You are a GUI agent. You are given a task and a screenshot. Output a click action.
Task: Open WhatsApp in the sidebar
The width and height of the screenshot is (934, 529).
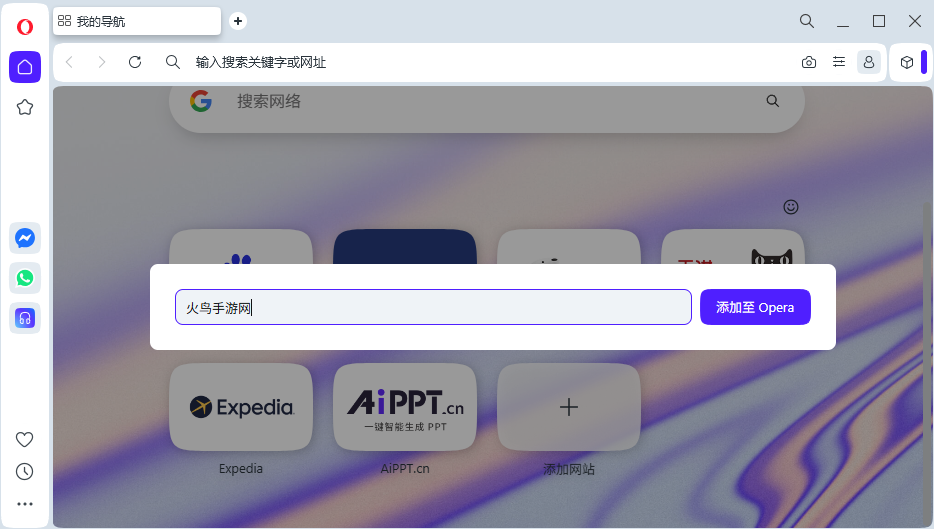[25, 278]
